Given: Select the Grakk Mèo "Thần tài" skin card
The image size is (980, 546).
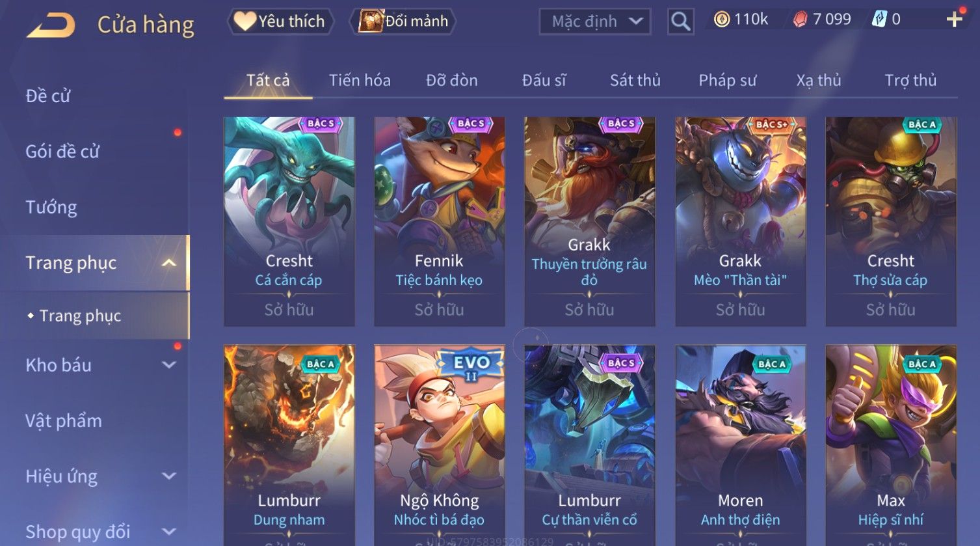Looking at the screenshot, I should 741,221.
